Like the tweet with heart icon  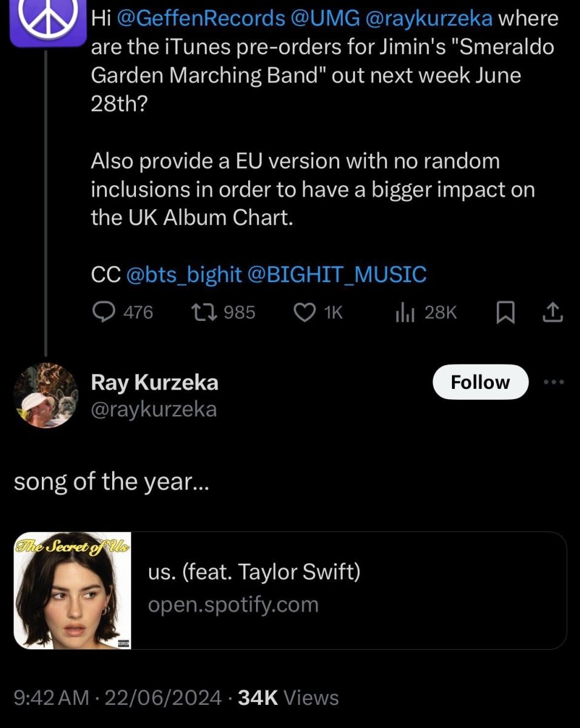point(303,312)
